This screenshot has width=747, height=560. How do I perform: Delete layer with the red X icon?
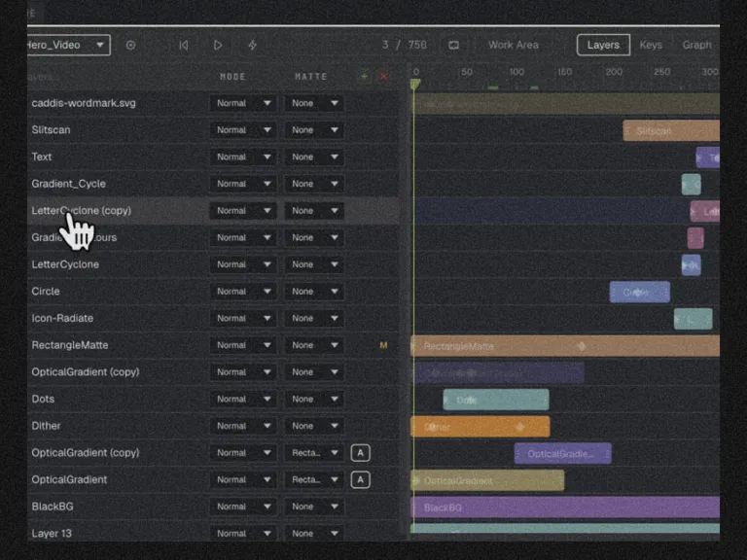[x=383, y=76]
